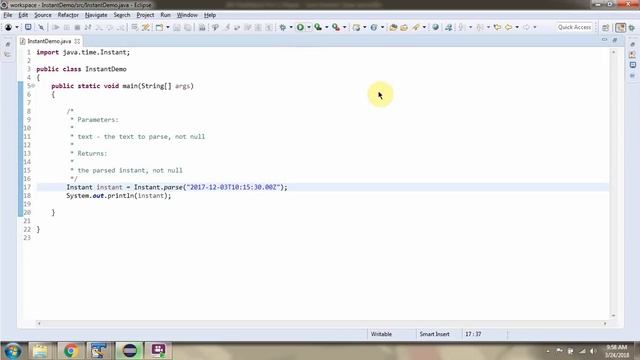Viewport: 640px width, 360px height.
Task: Open the dropdown beside External Tools icon
Action: click(344, 27)
